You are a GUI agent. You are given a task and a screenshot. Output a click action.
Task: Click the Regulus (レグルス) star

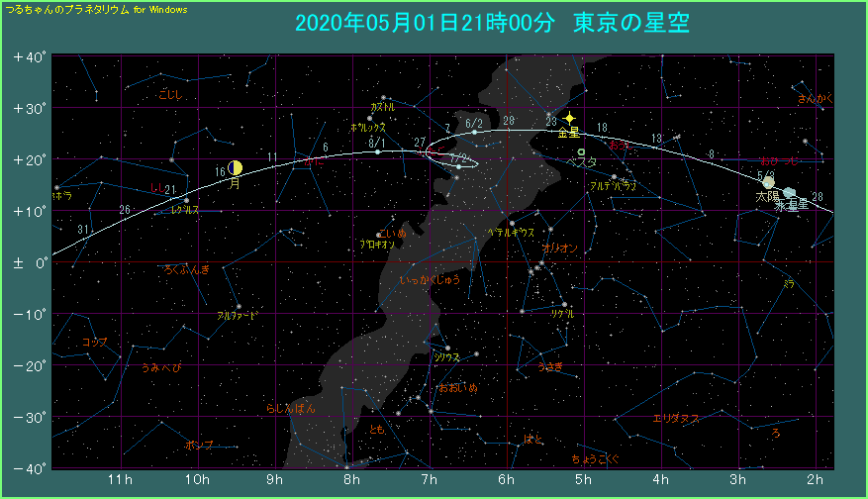(x=186, y=200)
